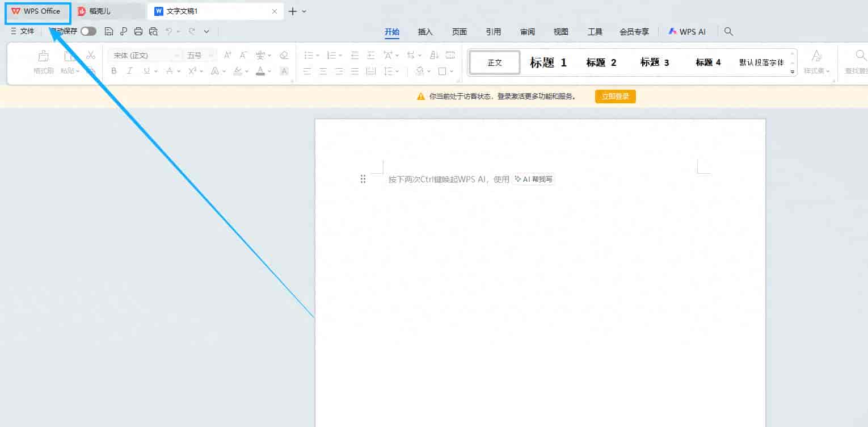Switch to the Page (页面) tab

click(460, 32)
